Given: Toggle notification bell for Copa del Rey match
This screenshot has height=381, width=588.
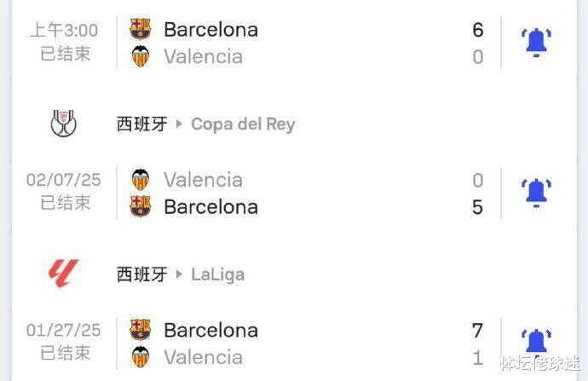Looking at the screenshot, I should pos(536,193).
